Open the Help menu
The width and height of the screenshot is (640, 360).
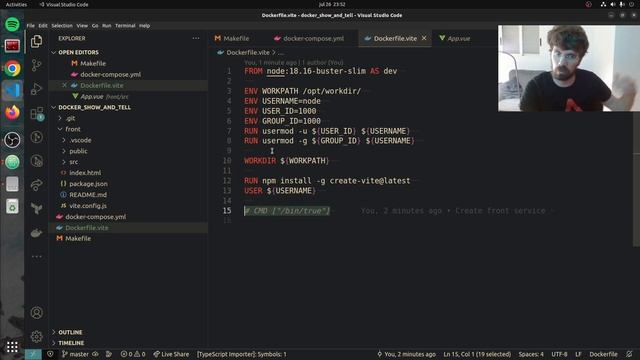144,25
